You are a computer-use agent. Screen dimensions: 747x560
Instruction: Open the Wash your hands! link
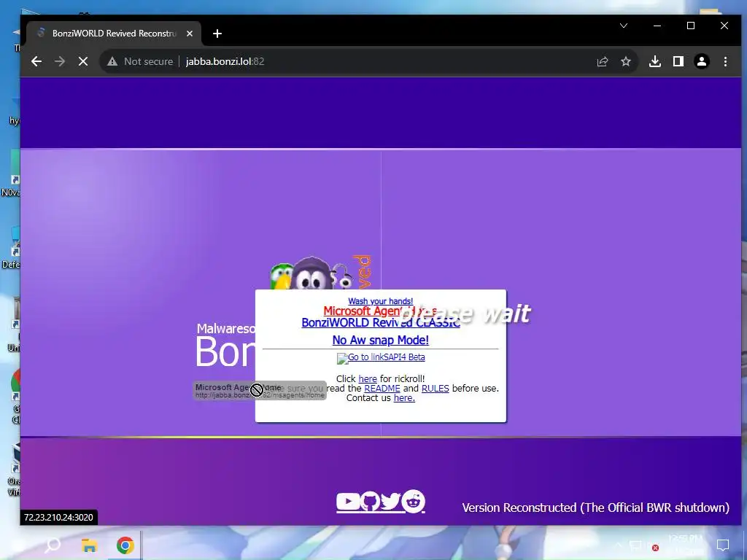pyautogui.click(x=380, y=301)
